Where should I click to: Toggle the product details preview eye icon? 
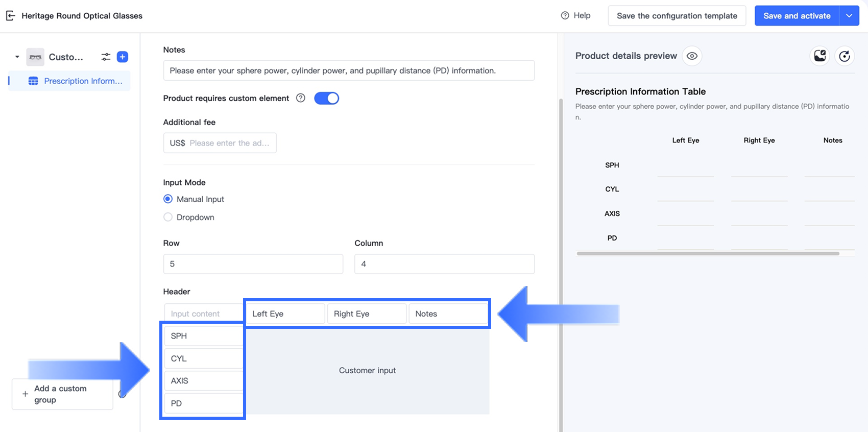692,56
